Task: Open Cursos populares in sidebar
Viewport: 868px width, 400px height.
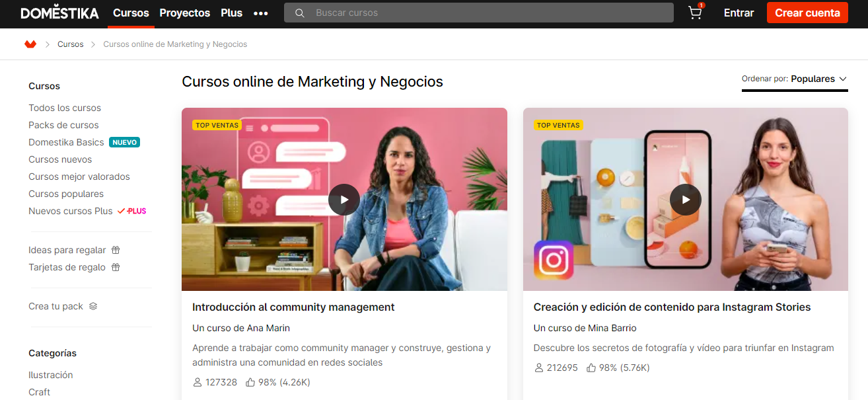Action: point(66,194)
